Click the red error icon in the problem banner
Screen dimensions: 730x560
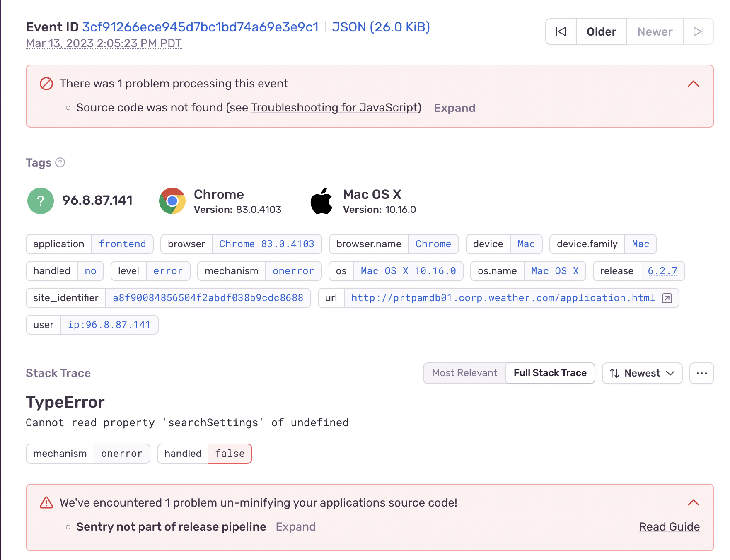click(46, 84)
